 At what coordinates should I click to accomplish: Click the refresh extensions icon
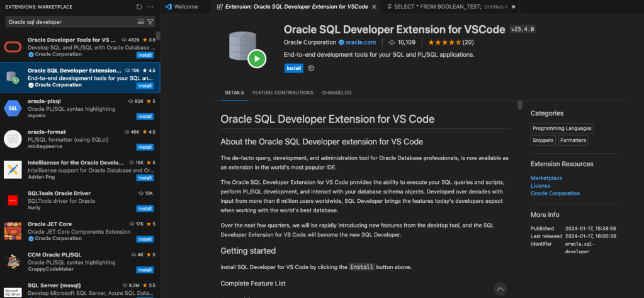coord(139,6)
